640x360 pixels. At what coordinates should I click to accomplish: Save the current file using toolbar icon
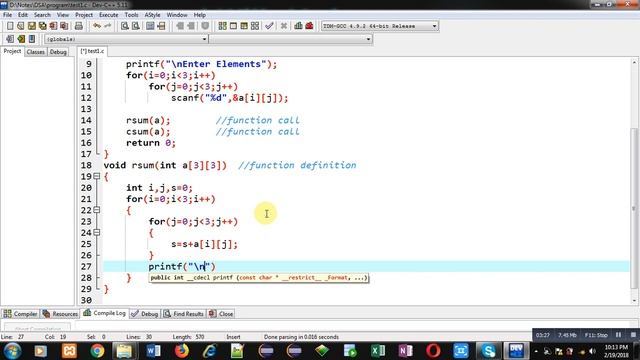[x=32, y=26]
